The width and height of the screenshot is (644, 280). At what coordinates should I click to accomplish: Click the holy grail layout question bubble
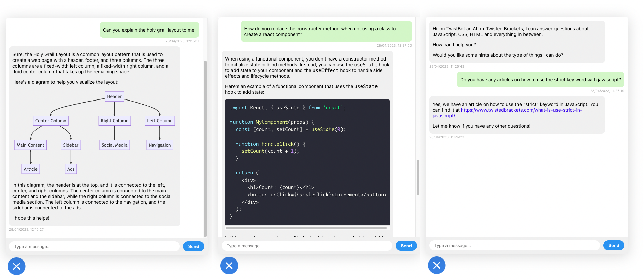149,30
